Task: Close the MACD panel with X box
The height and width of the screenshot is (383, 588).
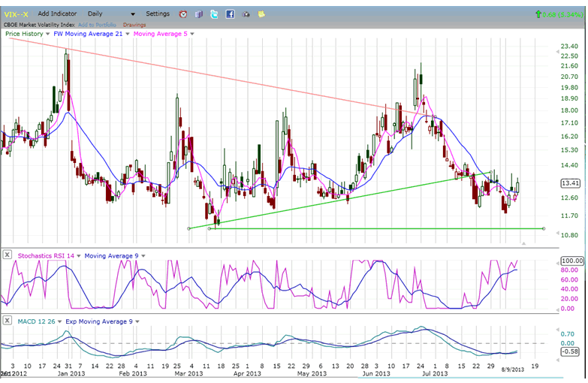Action: pyautogui.click(x=8, y=321)
